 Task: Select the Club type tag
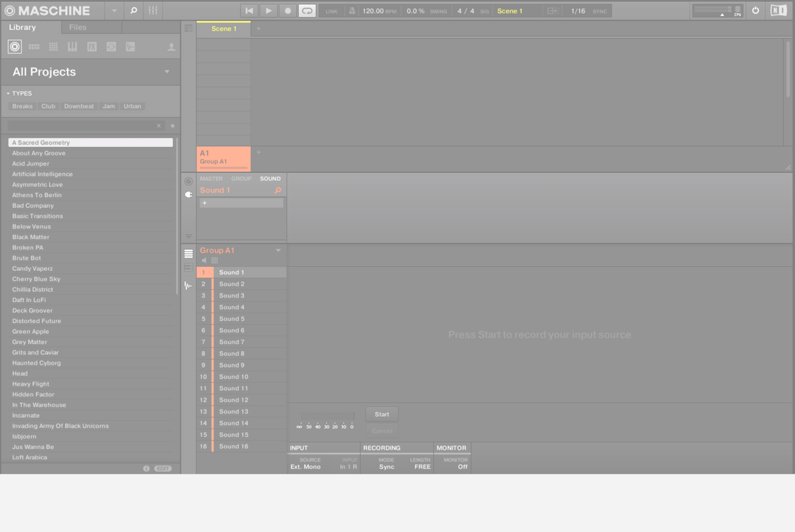click(x=48, y=106)
